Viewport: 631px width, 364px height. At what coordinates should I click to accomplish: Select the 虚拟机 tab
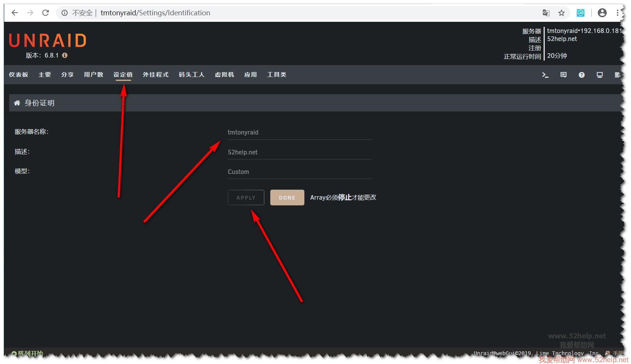point(224,75)
